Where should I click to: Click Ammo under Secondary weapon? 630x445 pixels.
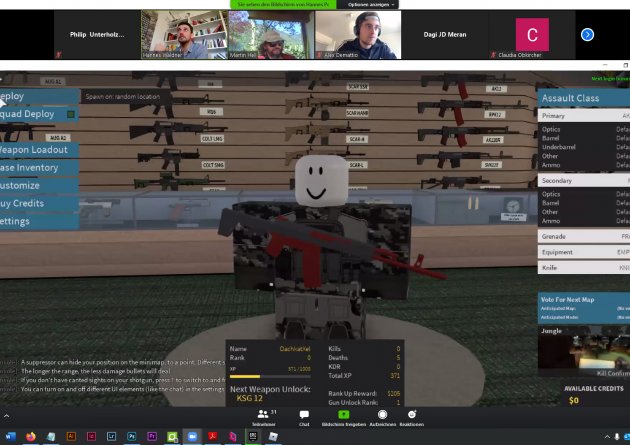click(584, 221)
